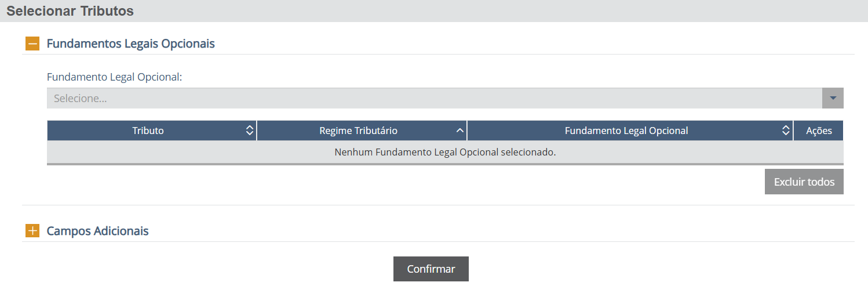Image resolution: width=868 pixels, height=293 pixels.
Task: Click the Tributo column sort arrows icon
Action: 250,131
